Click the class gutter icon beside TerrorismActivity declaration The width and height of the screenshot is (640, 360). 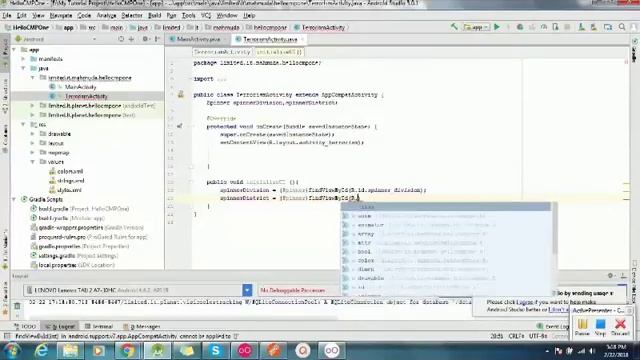point(181,95)
